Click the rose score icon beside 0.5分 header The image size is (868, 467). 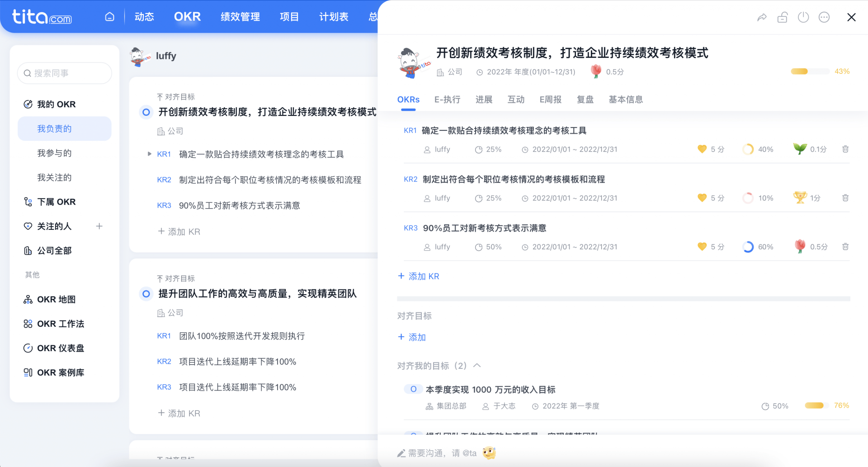(596, 71)
